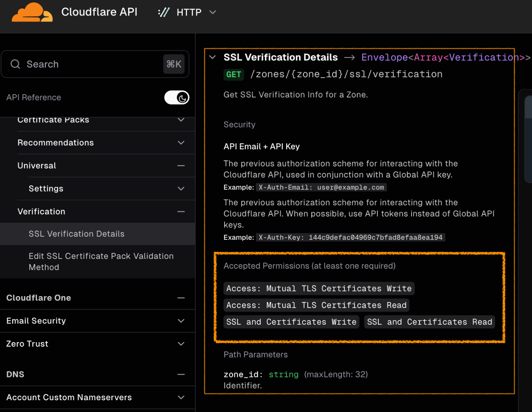The height and width of the screenshot is (412, 532).
Task: Click the Cloudflare logo
Action: [32, 13]
